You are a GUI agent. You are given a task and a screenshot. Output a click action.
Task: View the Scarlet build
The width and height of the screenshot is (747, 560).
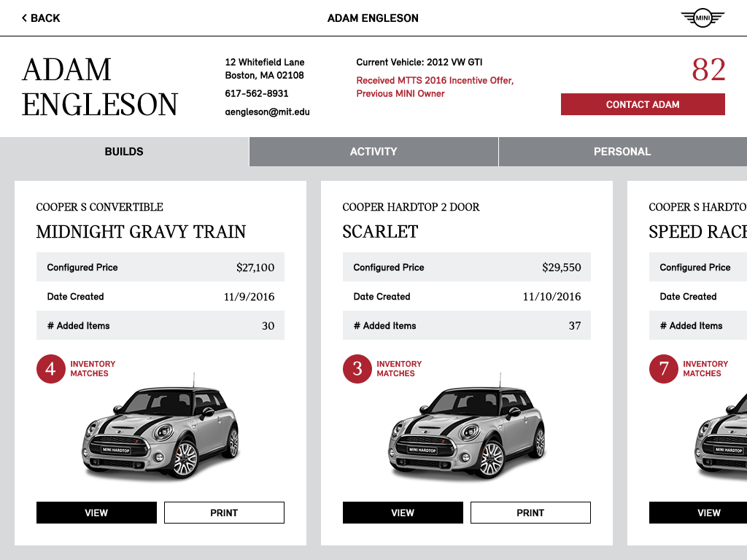pyautogui.click(x=403, y=513)
